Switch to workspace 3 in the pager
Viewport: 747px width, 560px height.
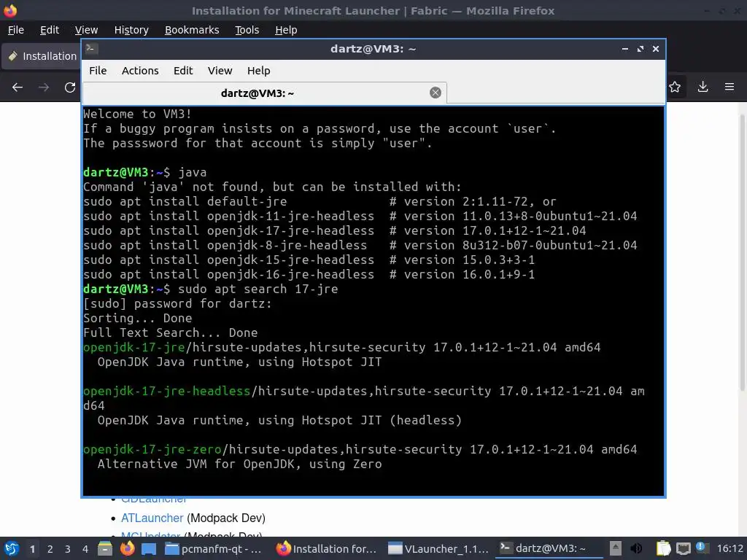point(68,549)
